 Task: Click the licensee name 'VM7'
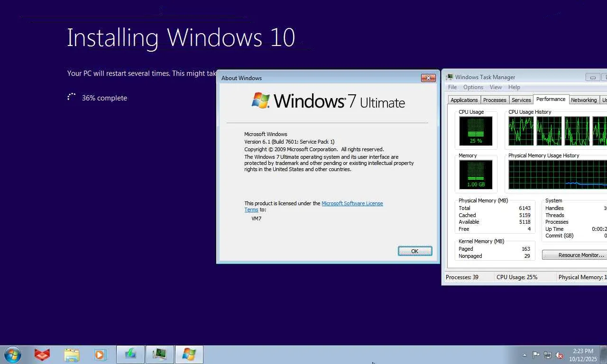coord(256,218)
